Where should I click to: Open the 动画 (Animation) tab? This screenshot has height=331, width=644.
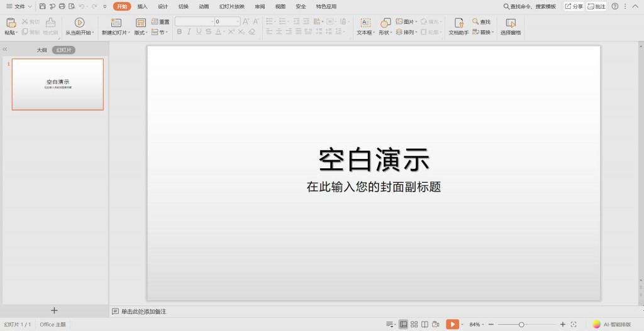point(204,6)
